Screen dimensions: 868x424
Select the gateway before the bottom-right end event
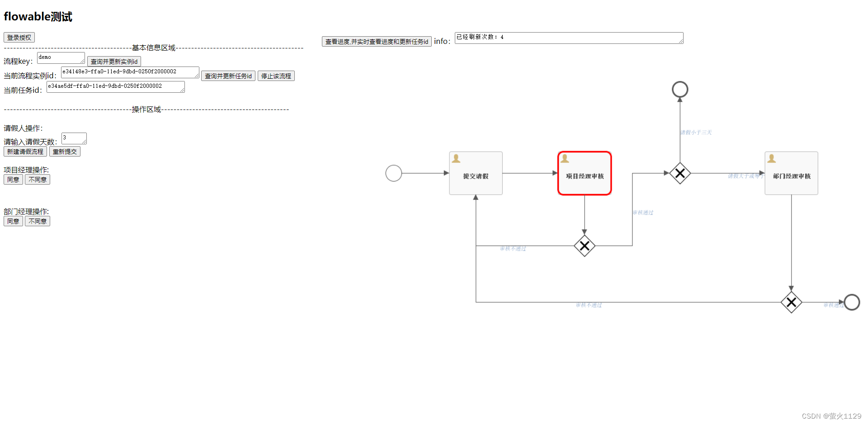[791, 302]
